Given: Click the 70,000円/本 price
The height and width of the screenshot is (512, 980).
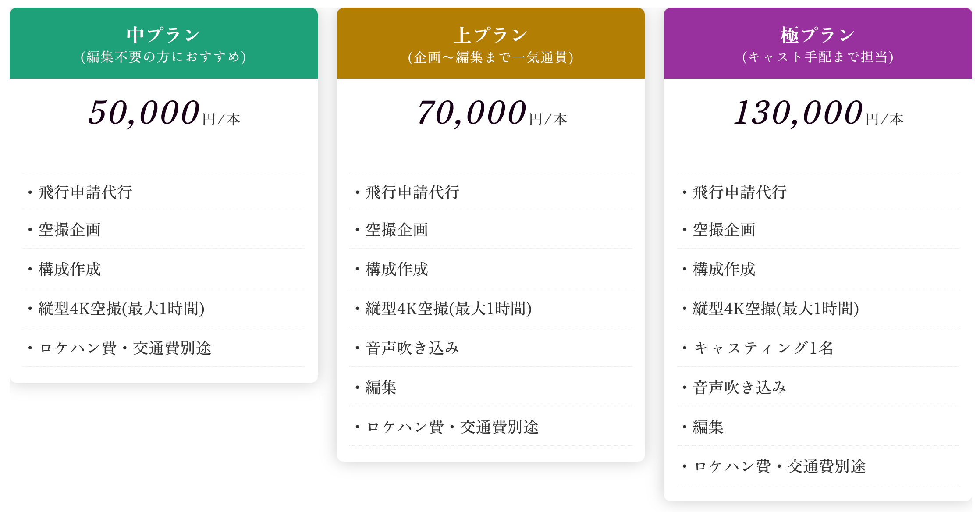Looking at the screenshot, I should 491,113.
